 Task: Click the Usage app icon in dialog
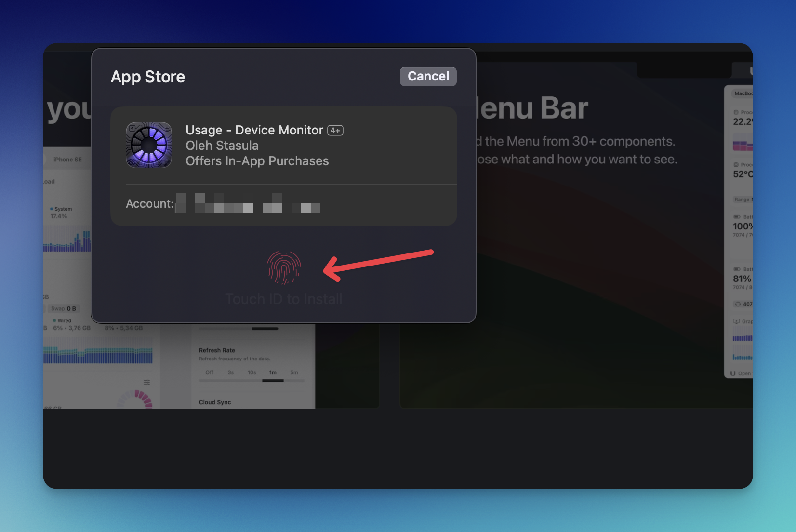pos(149,145)
